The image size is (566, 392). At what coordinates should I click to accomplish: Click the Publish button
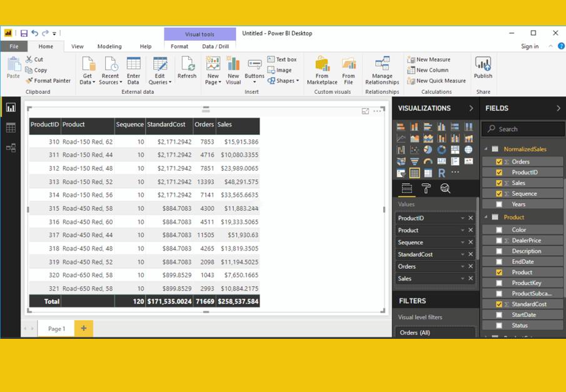[x=483, y=68]
